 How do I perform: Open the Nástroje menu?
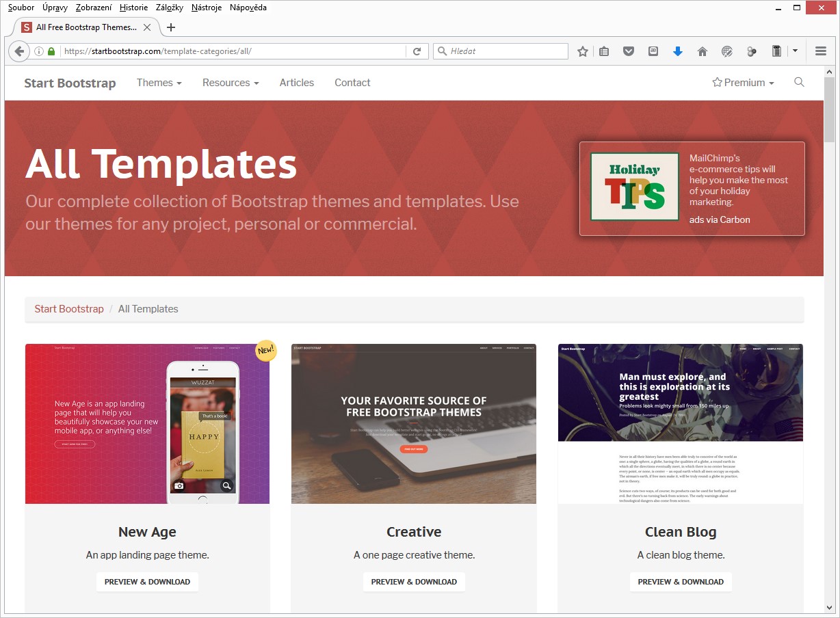tap(207, 8)
